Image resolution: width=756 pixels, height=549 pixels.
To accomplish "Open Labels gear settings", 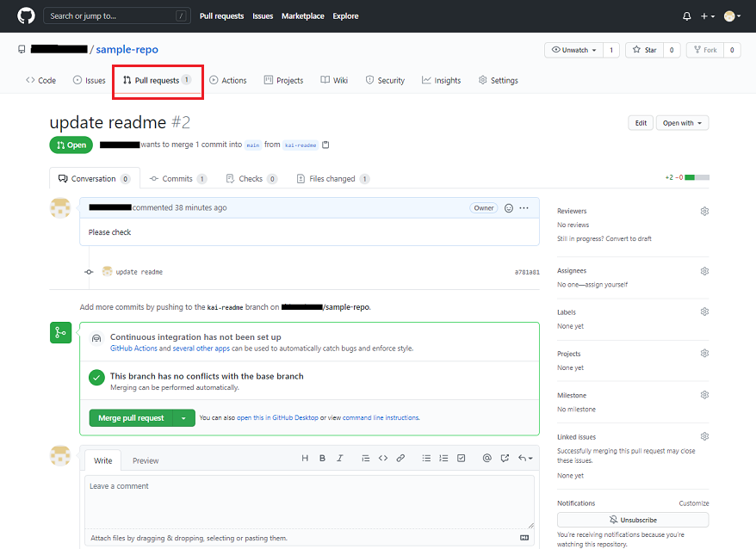I will pos(704,312).
